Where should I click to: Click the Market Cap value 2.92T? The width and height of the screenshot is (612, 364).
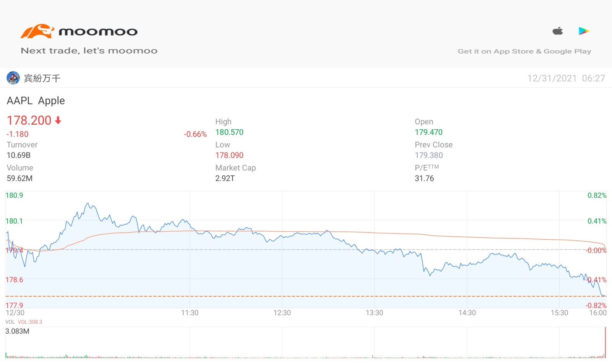(x=225, y=178)
